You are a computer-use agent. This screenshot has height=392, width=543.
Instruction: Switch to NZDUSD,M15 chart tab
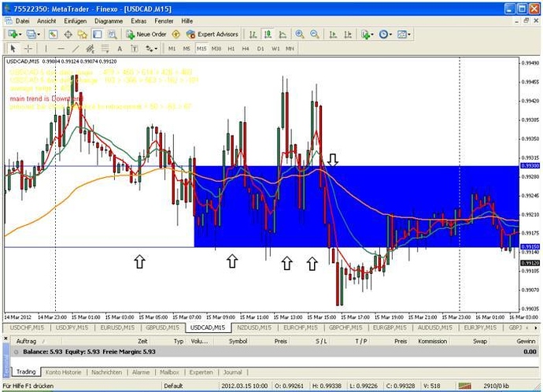click(254, 327)
